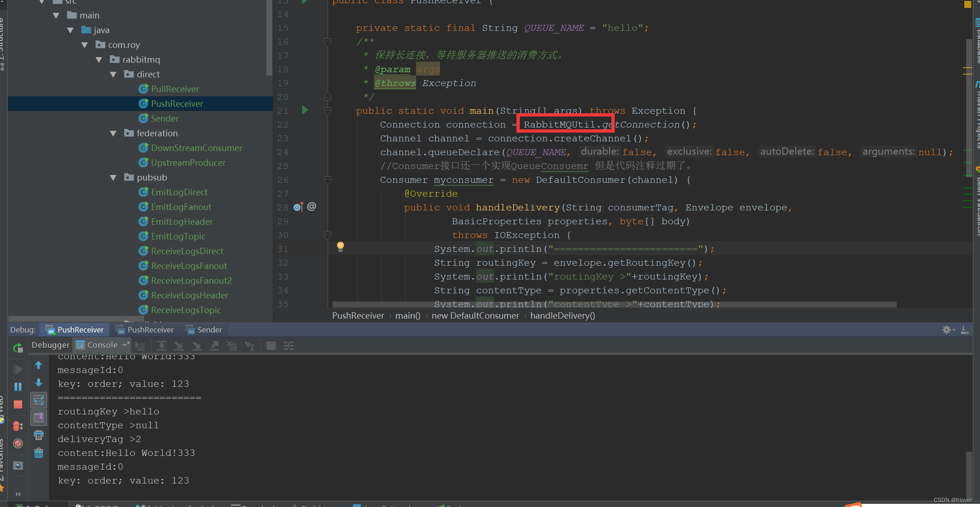Click handleDelivery() breadcrumb
Screen dimensions: 980x507
[563, 316]
